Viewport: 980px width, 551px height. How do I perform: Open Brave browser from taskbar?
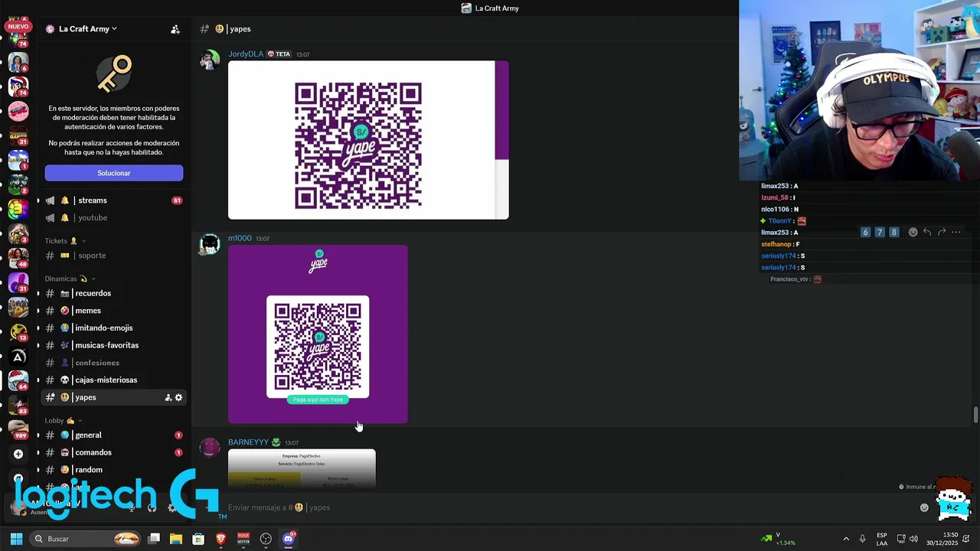pyautogui.click(x=221, y=539)
